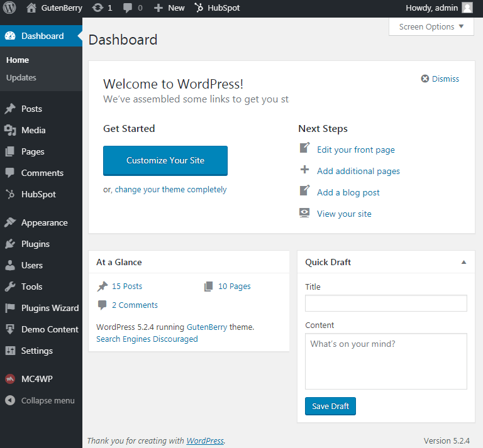Click the Dismiss X icon in welcome panel
This screenshot has width=483, height=448.
coord(425,79)
